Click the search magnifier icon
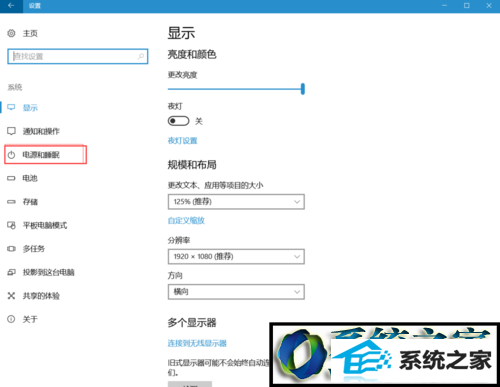This screenshot has width=500, height=387. pos(141,56)
